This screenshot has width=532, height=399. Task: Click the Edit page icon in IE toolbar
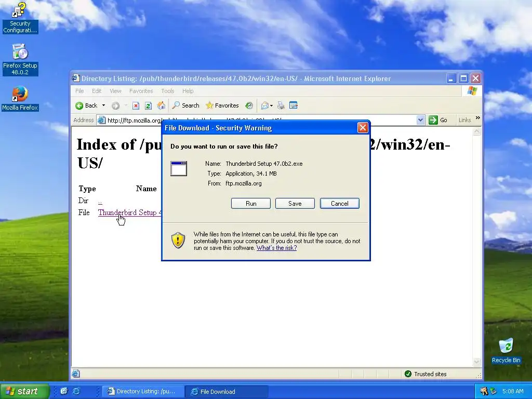294,105
